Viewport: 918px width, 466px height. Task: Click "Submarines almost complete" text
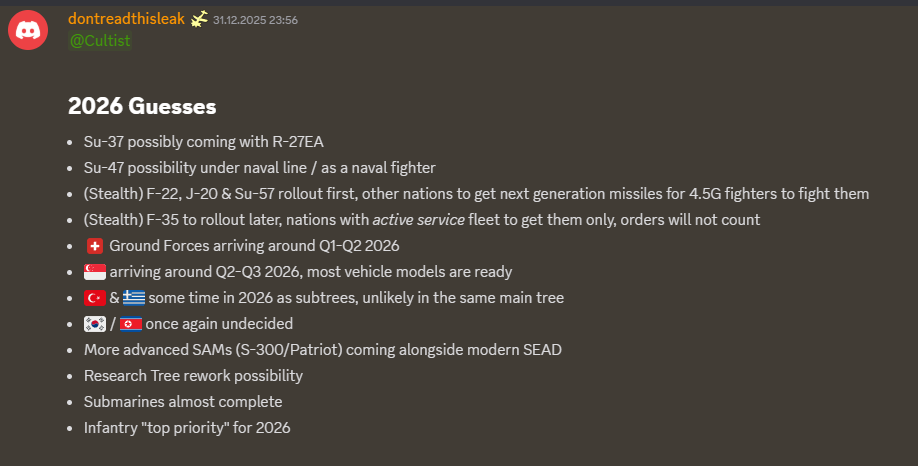(183, 402)
